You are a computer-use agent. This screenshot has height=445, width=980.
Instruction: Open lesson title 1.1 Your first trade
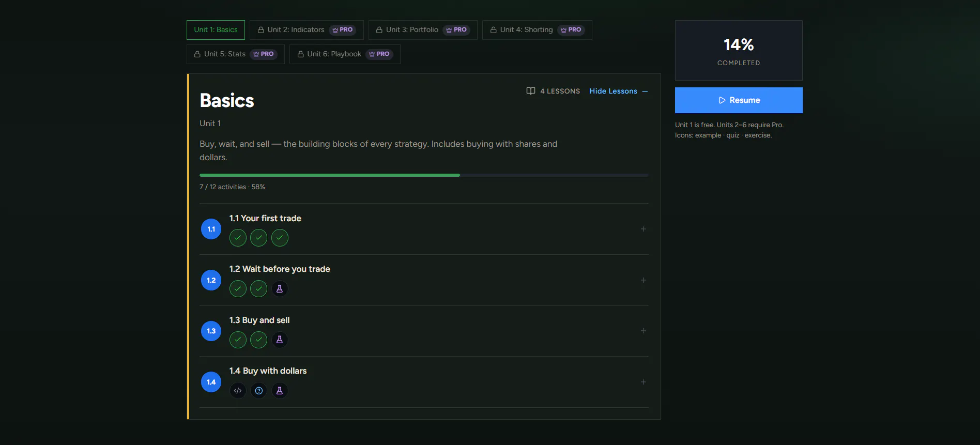pyautogui.click(x=265, y=219)
